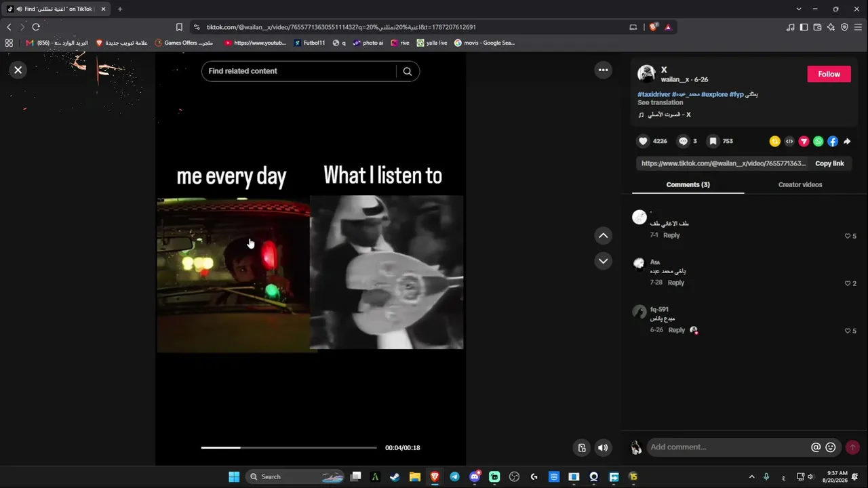Screen dimensions: 868x488
Task: Open the Brave main menu hamburger
Action: coord(858,27)
